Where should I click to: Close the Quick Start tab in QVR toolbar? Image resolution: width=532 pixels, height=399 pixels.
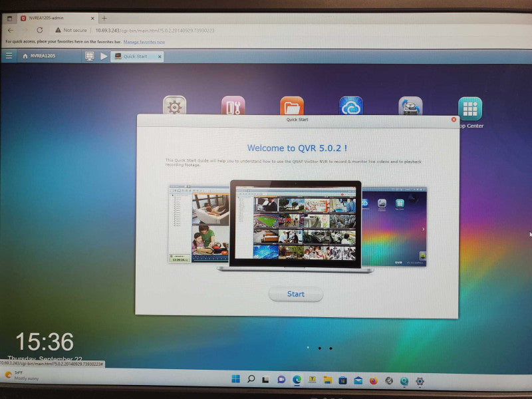pyautogui.click(x=160, y=57)
